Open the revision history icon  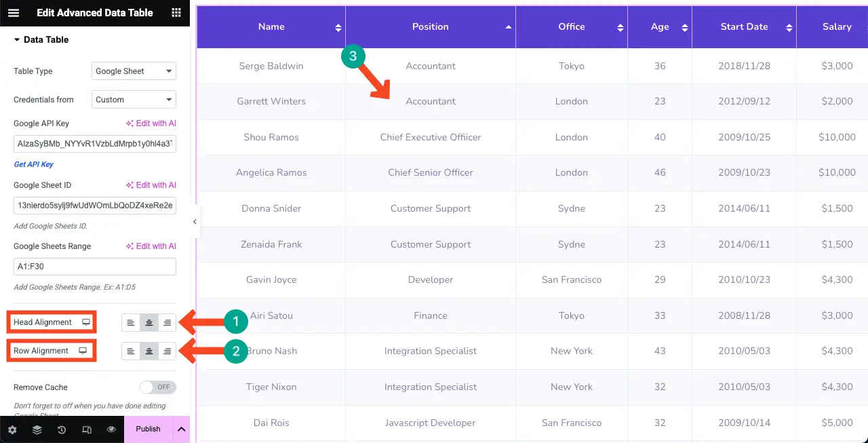[62, 429]
